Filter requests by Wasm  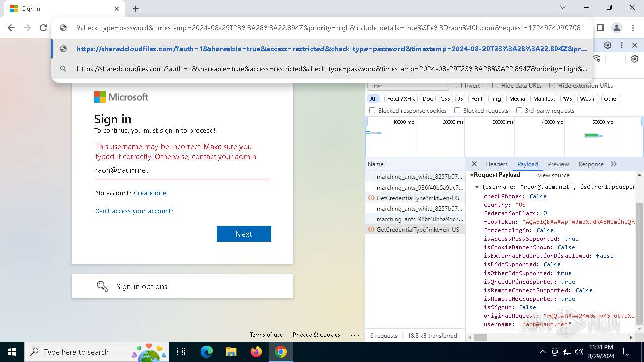pos(588,99)
